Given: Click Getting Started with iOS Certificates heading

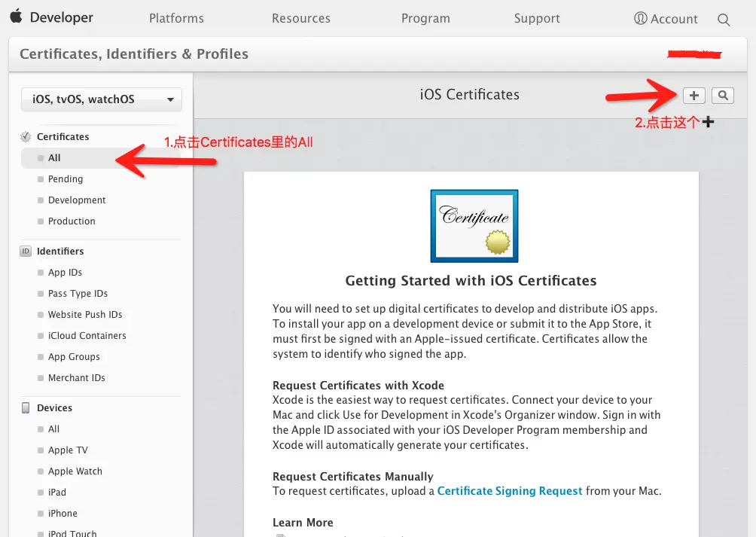Looking at the screenshot, I should click(x=471, y=281).
